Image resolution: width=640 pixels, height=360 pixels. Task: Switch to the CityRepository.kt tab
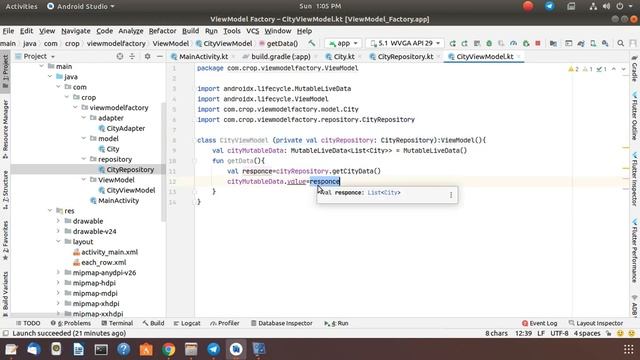(405, 57)
